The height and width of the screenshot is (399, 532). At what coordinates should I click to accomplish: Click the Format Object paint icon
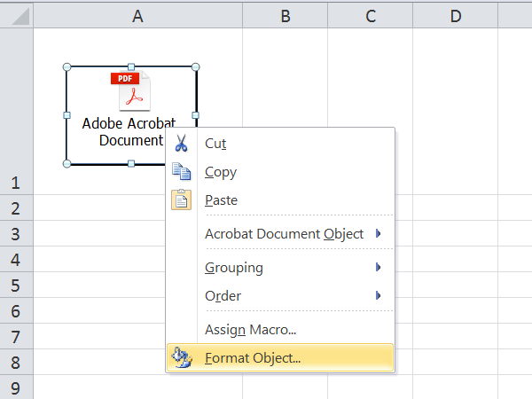[182, 358]
